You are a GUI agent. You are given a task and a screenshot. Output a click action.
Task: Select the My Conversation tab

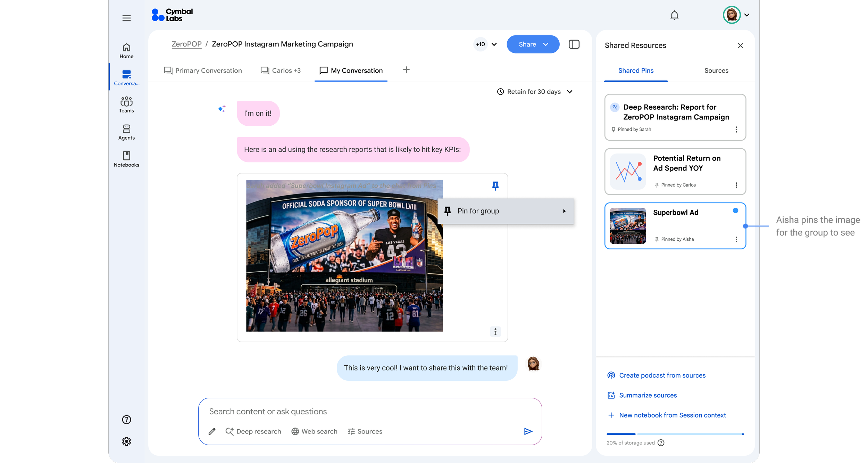point(351,71)
